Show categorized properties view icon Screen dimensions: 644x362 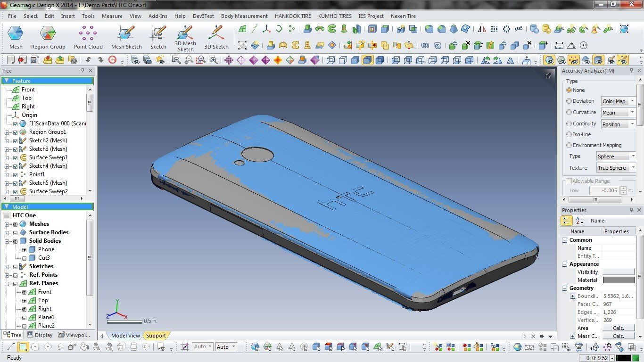[x=567, y=220]
